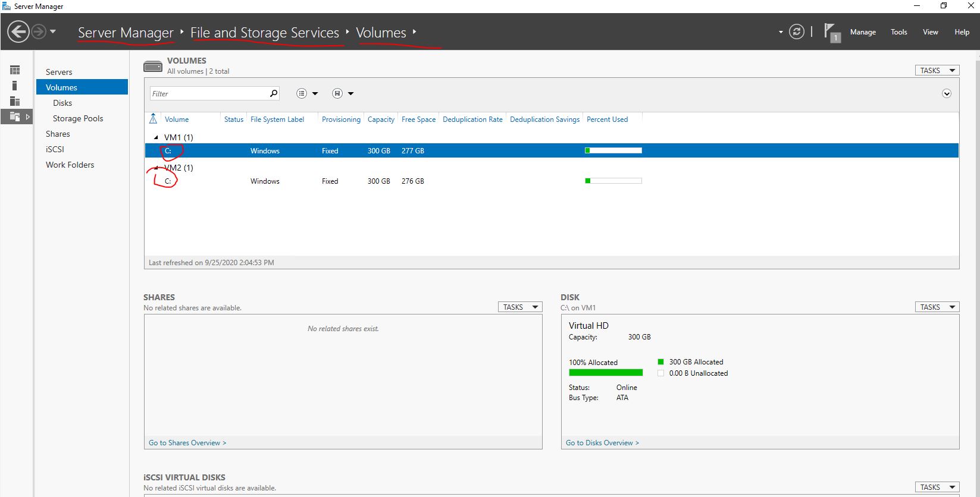Click 277 GB free space value
This screenshot has height=497, width=980.
click(413, 151)
